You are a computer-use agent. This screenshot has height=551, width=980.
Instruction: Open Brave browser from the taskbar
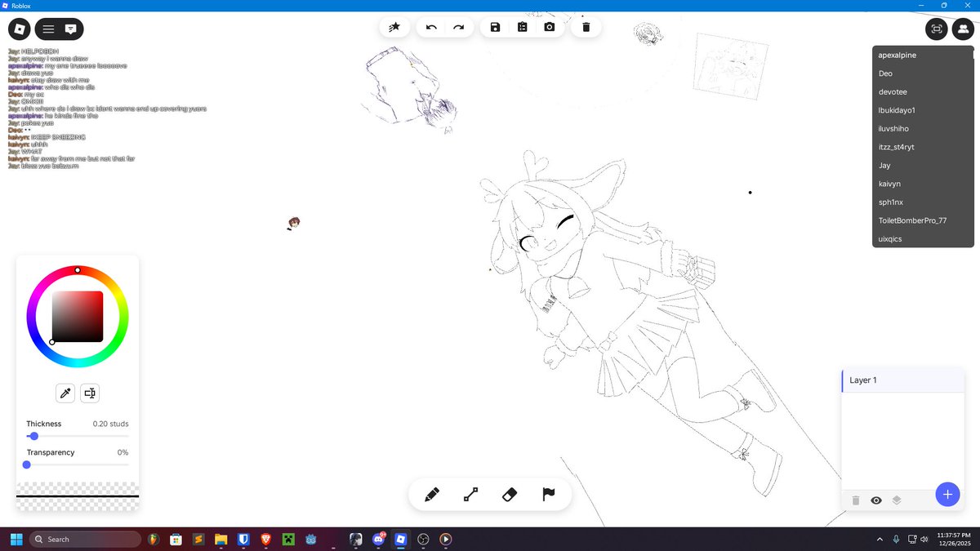pos(265,539)
